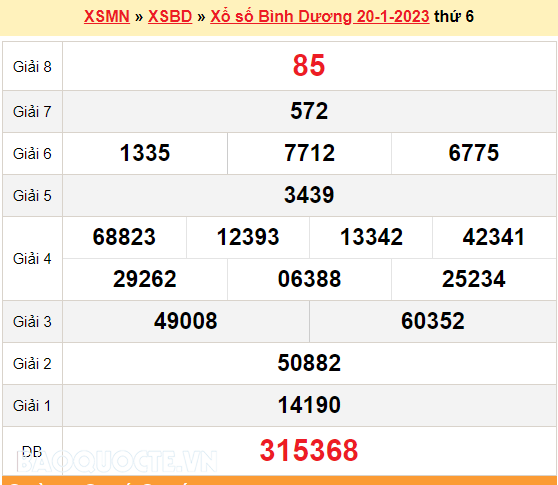Select the Giải 5 result 3439
Viewport: 558px width, 485px height.
click(309, 195)
